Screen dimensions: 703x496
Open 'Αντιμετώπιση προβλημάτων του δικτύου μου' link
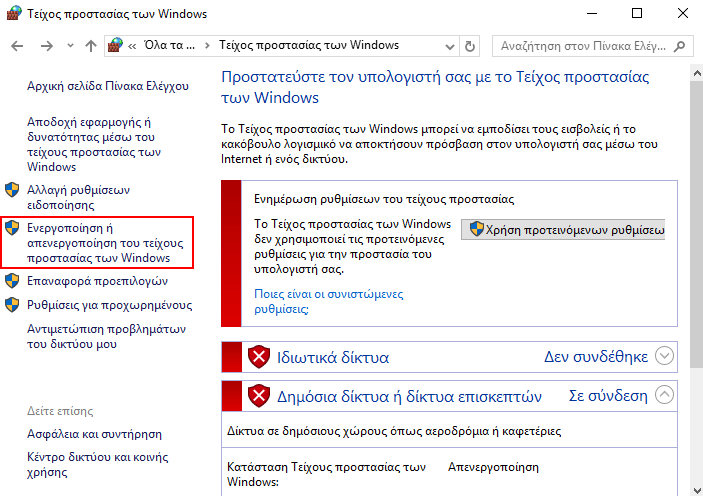click(106, 336)
